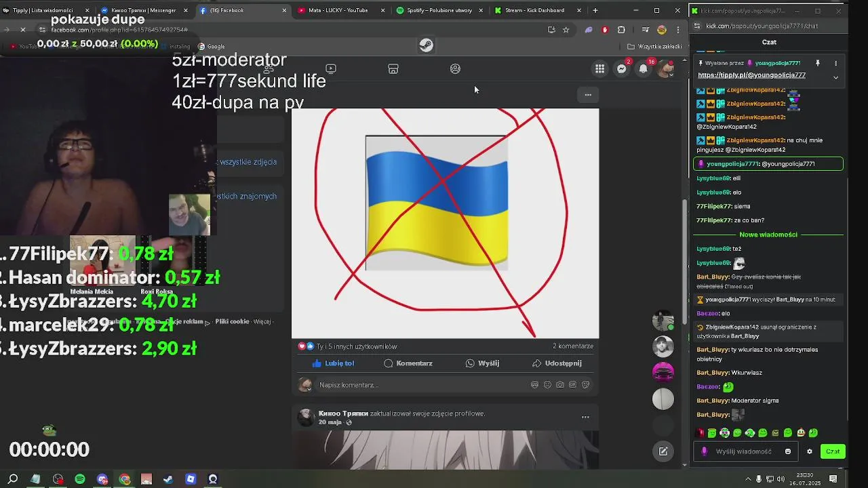The width and height of the screenshot is (868, 488).
Task: Open Discord from the taskbar
Action: [x=102, y=479]
